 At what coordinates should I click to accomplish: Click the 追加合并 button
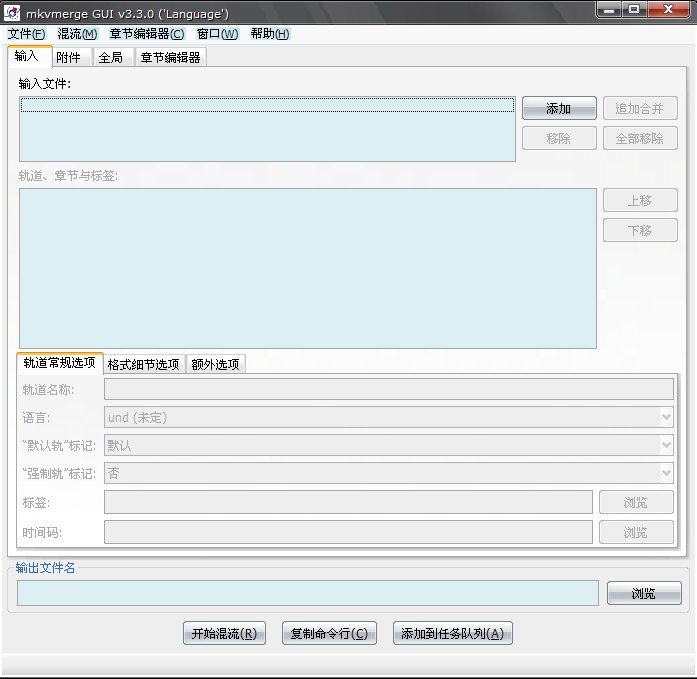(640, 108)
